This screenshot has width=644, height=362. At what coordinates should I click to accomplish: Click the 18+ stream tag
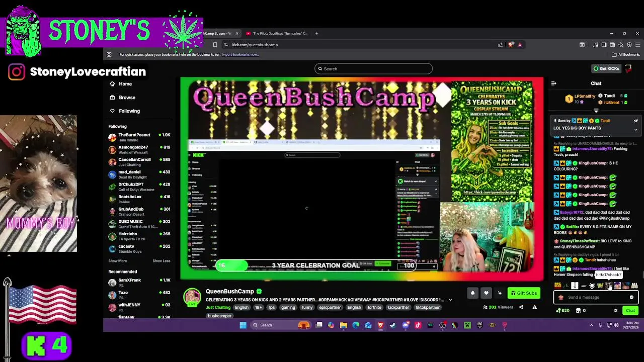point(258,307)
